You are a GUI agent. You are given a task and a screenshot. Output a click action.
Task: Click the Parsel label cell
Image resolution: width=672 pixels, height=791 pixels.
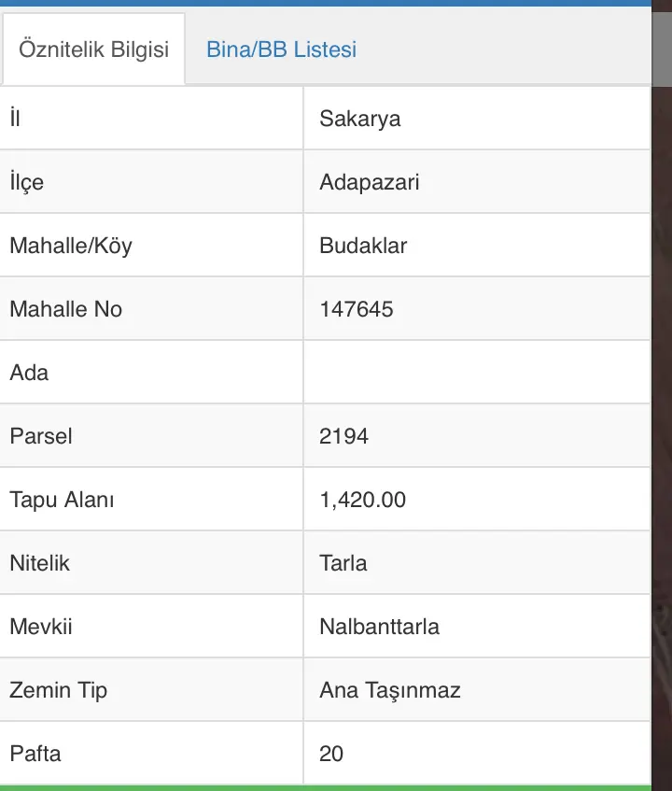tap(151, 436)
